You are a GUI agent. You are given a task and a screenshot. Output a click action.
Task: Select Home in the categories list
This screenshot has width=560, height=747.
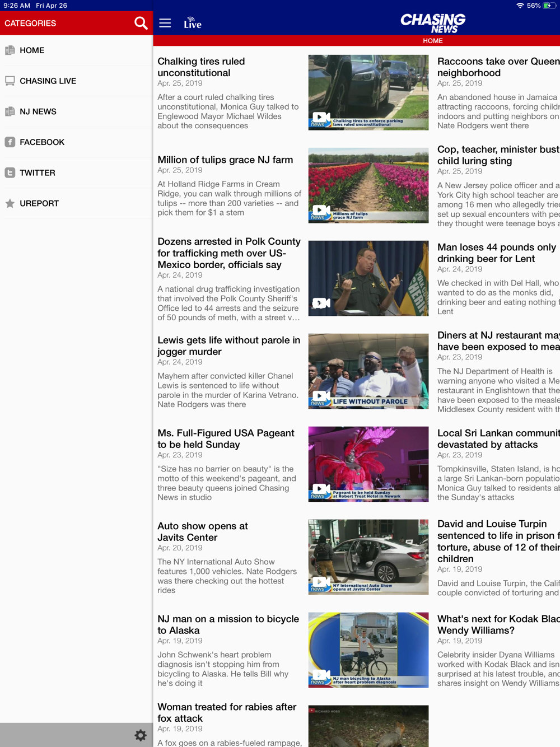pos(32,50)
